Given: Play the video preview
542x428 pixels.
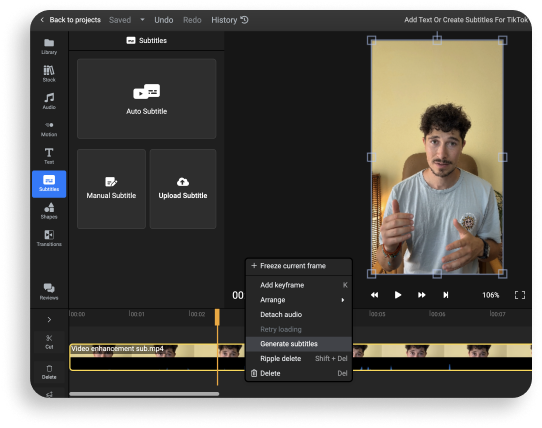Looking at the screenshot, I should click(398, 295).
